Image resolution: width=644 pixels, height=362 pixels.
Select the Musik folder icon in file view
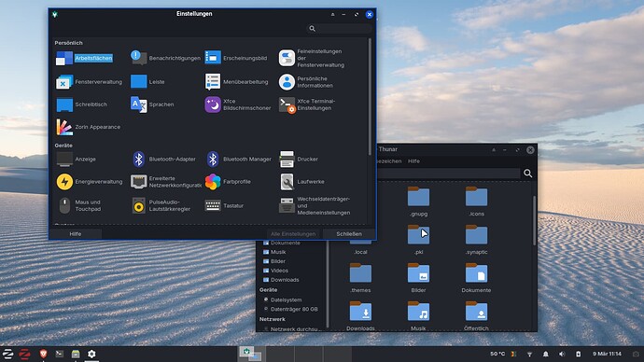pos(418,312)
